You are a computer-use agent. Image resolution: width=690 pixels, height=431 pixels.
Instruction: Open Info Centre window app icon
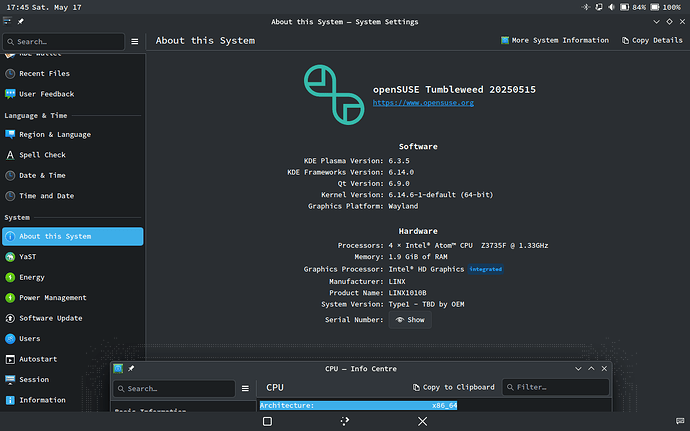pyautogui.click(x=118, y=368)
